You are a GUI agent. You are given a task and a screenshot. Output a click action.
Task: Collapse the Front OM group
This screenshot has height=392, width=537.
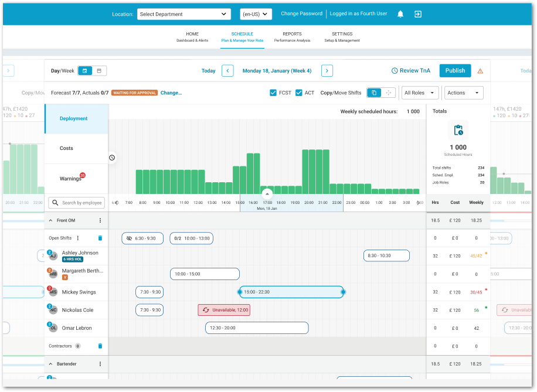(x=50, y=220)
